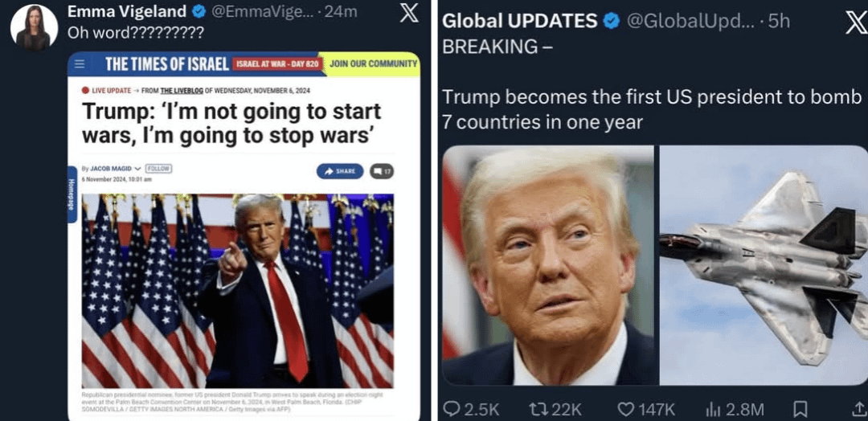Open the article comments count bubble
Viewport: 868px width, 421px height.
coord(382,171)
